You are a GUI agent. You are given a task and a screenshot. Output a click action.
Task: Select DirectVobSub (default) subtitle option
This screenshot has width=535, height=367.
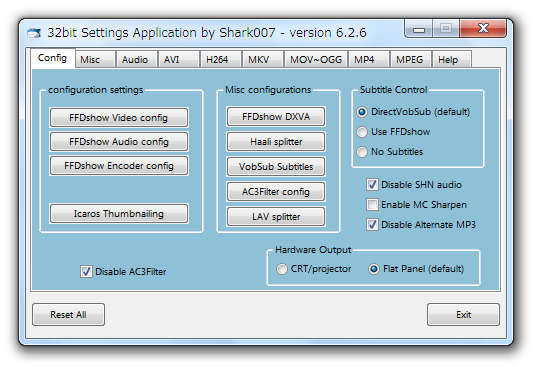(x=413, y=112)
